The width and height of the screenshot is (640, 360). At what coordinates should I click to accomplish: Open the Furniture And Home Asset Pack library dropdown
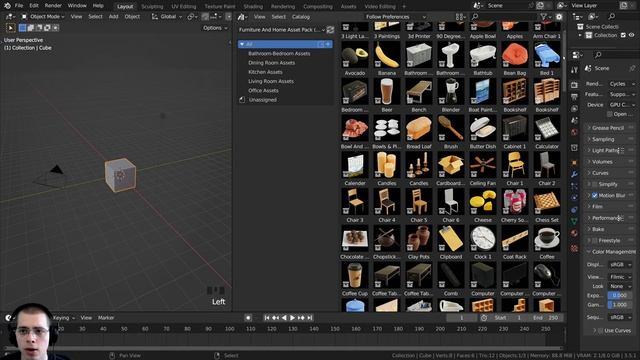tap(282, 30)
